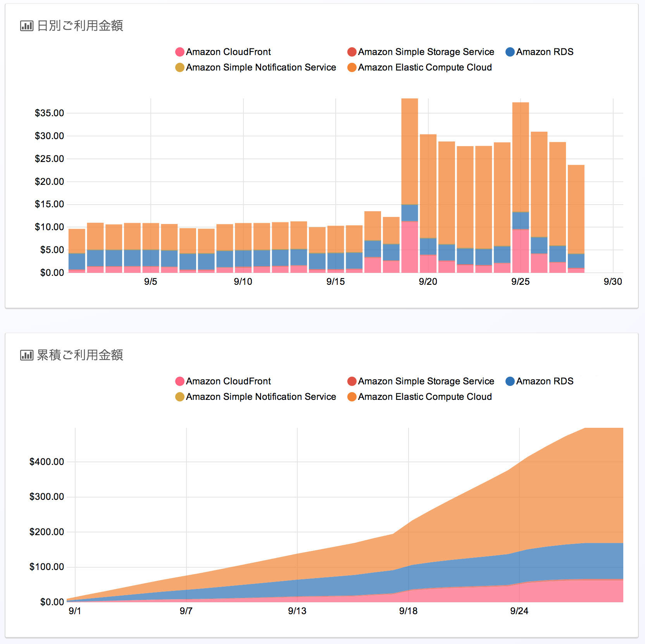Click the $400.00 y-axis label in cumulative chart
The height and width of the screenshot is (644, 645).
47,462
